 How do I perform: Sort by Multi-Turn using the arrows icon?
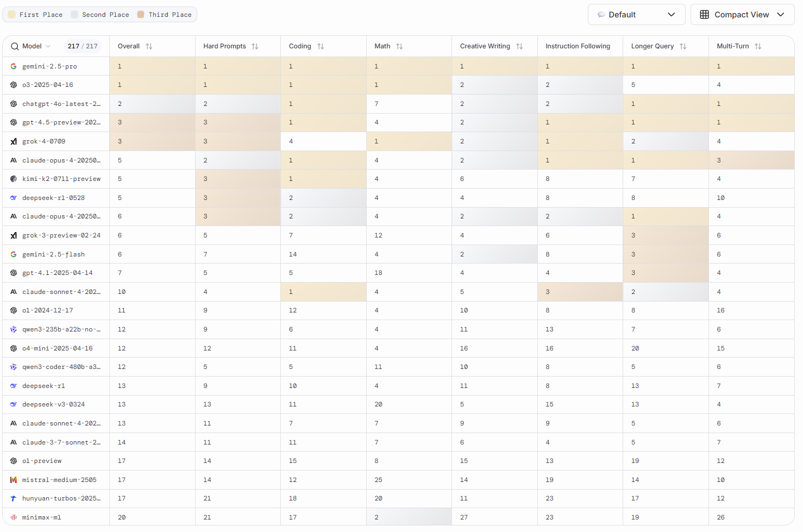[758, 47]
